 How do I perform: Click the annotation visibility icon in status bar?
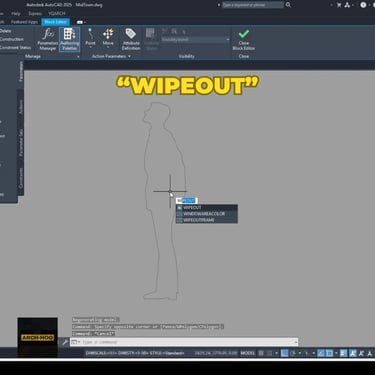[353, 353]
